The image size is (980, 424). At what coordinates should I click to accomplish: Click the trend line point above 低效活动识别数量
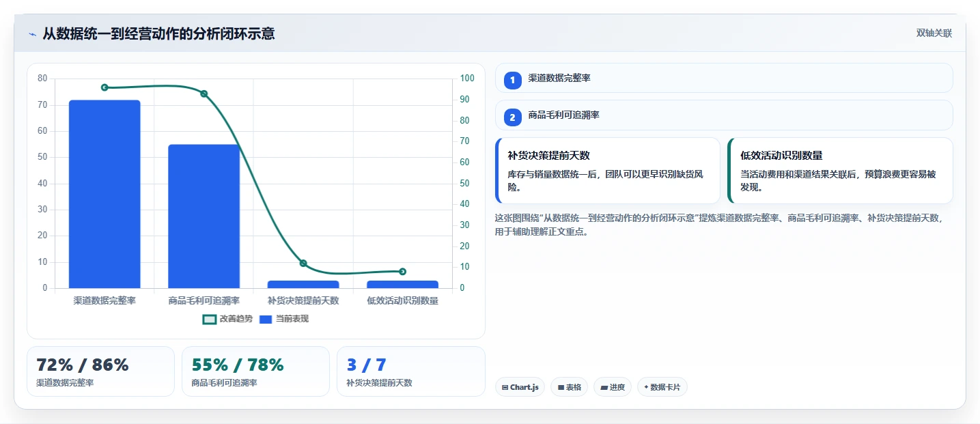(x=402, y=272)
